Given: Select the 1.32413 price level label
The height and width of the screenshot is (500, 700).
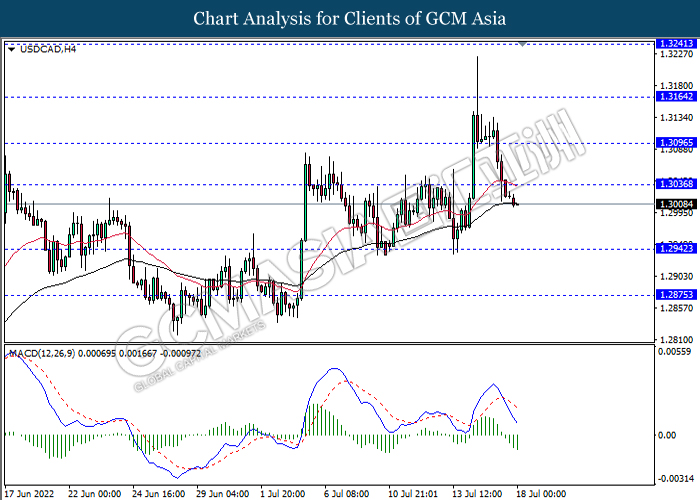Looking at the screenshot, I should [676, 43].
